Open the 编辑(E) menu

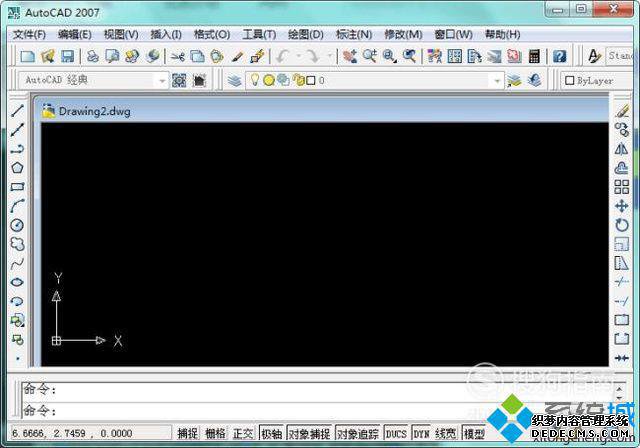(x=74, y=35)
